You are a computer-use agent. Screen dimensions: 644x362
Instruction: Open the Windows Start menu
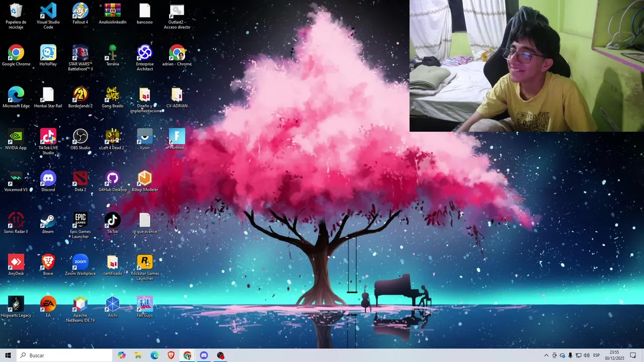pyautogui.click(x=8, y=355)
